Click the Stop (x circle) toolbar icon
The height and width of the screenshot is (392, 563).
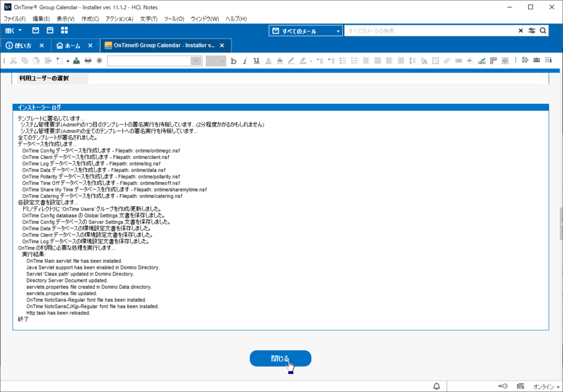pos(100,60)
